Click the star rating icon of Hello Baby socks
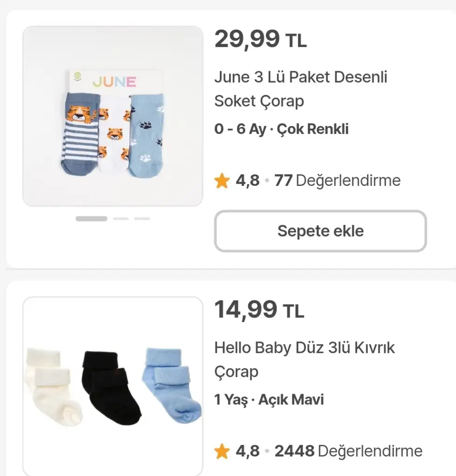 (x=222, y=451)
